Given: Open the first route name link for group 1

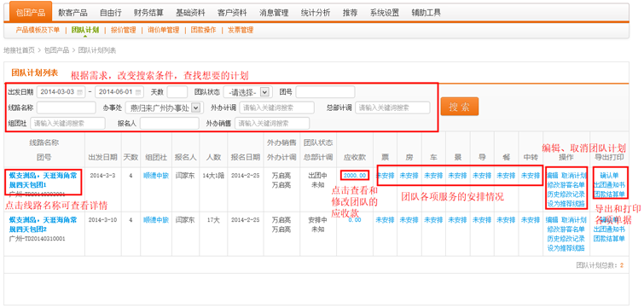Looking at the screenshot, I should pyautogui.click(x=43, y=180).
